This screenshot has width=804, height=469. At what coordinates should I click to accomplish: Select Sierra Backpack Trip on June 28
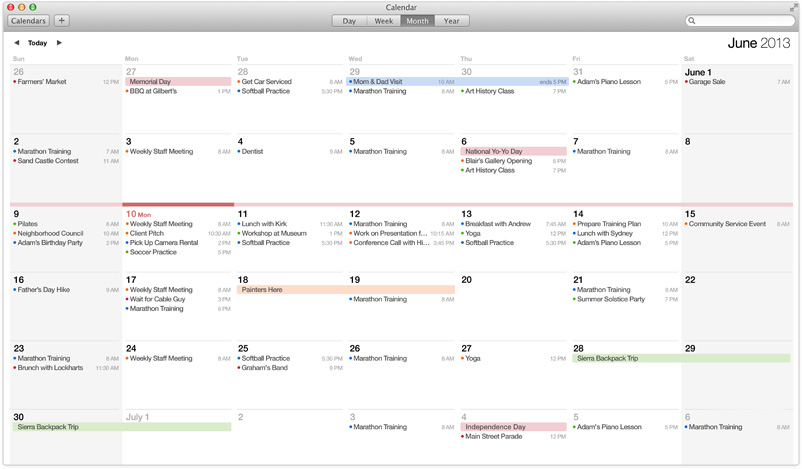681,358
